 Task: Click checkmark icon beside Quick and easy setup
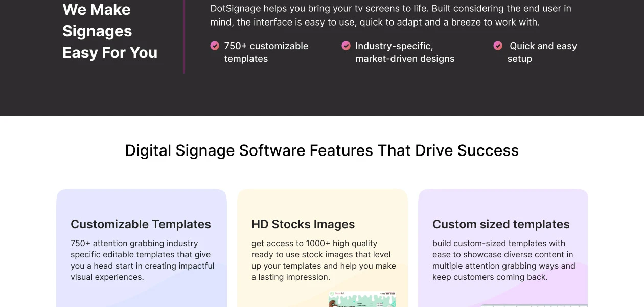[x=498, y=46]
